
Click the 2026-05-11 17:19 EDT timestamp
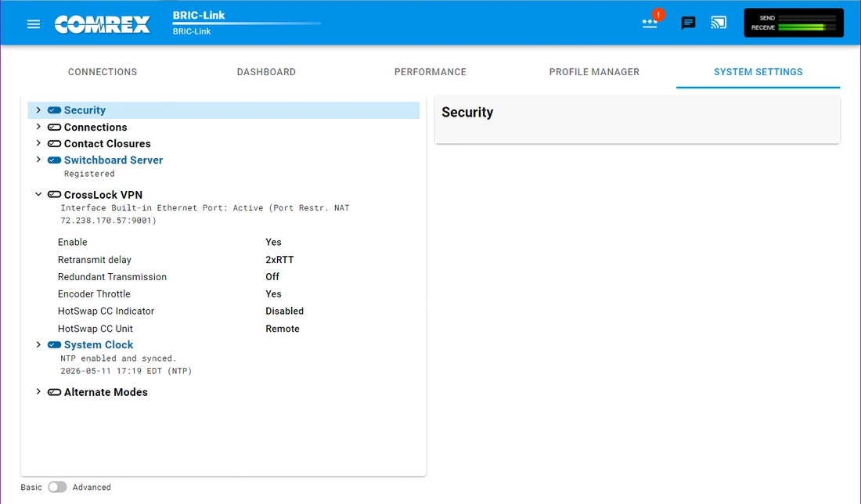pyautogui.click(x=126, y=371)
